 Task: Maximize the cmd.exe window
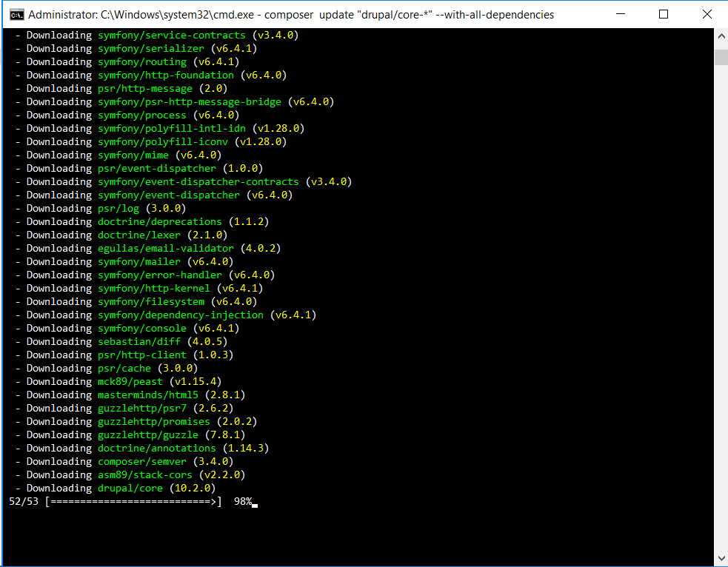click(664, 14)
